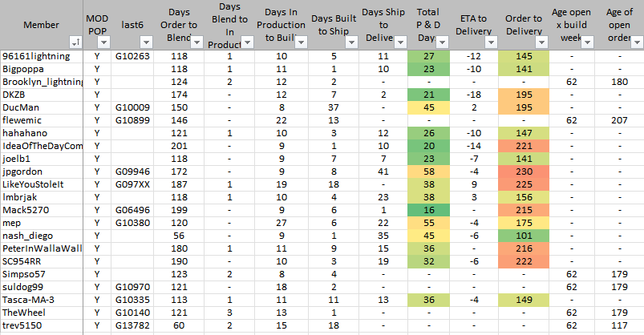
Task: Expand the ETA to Delivery filter dropdown
Action: click(x=492, y=42)
